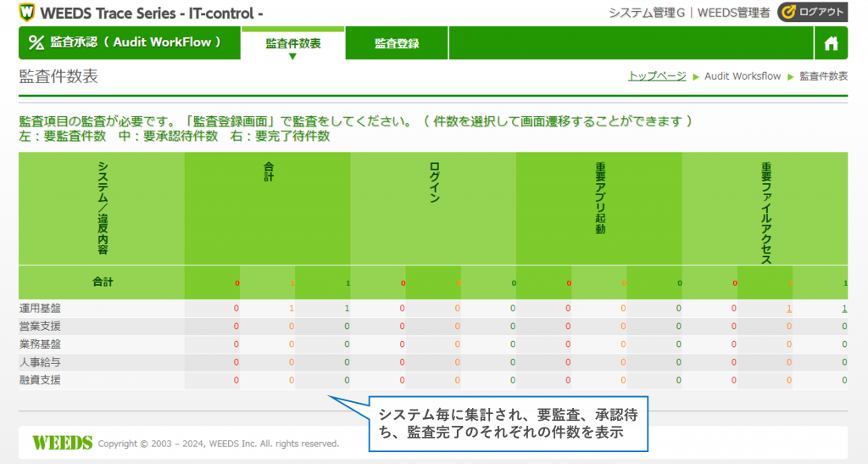Click the underlined green 1 in the 運用基盤 row
Screen dimensions: 868x464
[844, 309]
